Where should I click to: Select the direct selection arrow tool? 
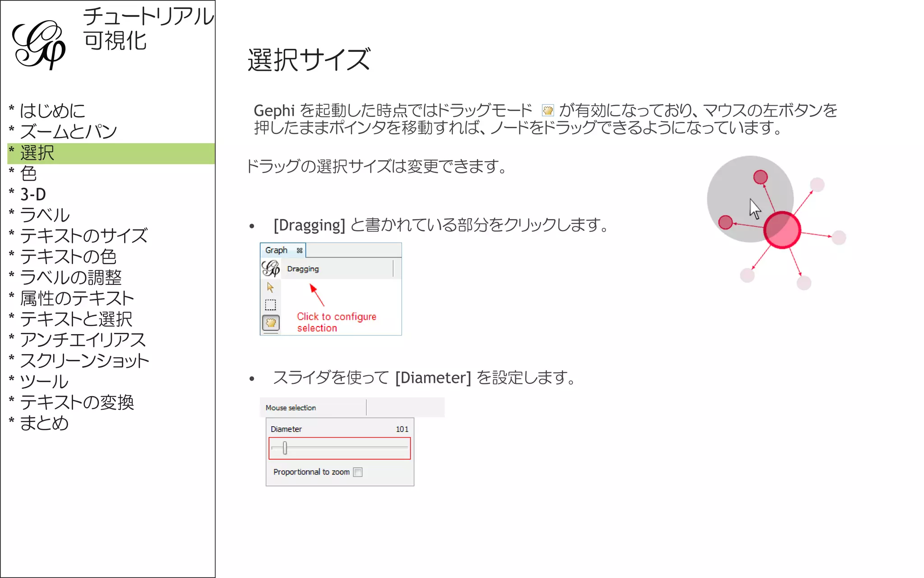(270, 287)
